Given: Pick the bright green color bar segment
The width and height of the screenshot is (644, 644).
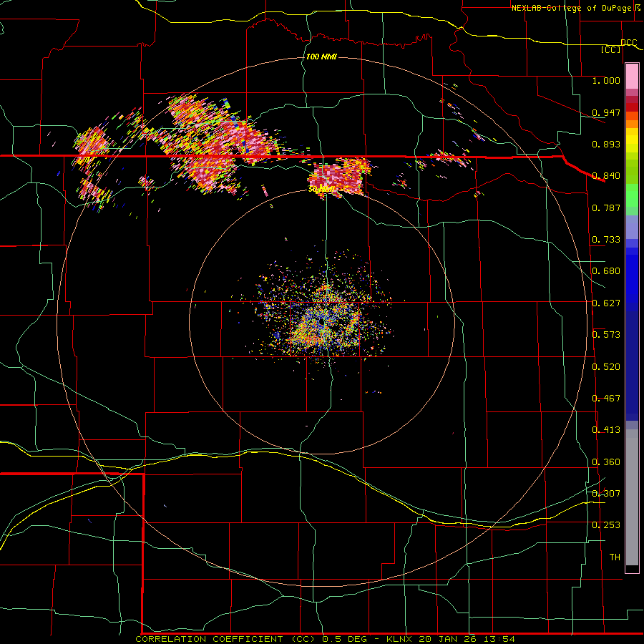Looking at the screenshot, I should pos(632,196).
